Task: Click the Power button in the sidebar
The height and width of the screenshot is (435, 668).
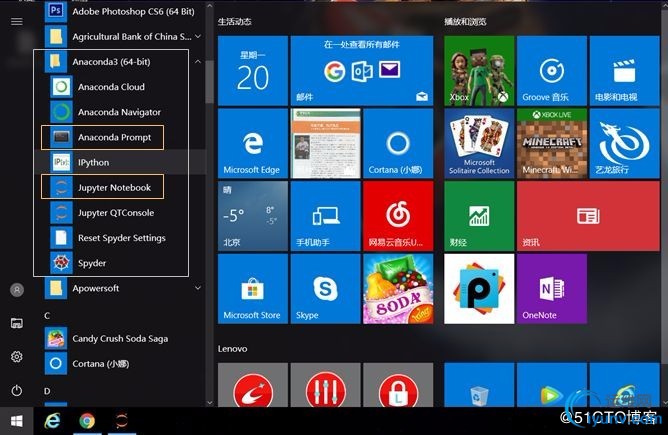Action: coord(17,390)
